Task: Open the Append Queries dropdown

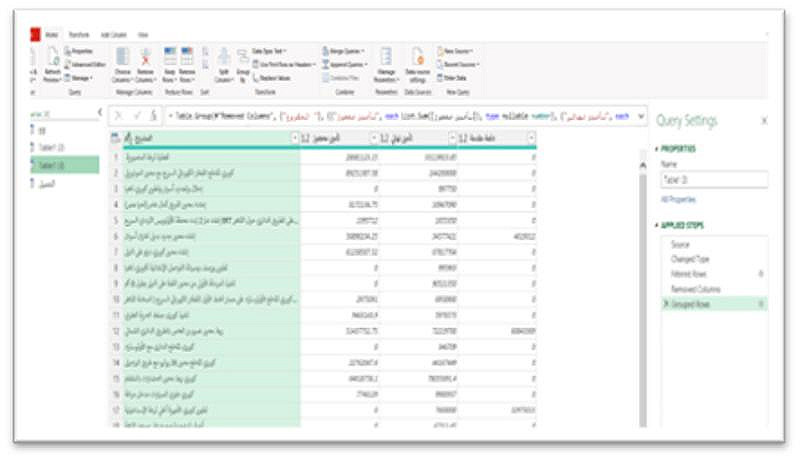Action: [x=345, y=65]
